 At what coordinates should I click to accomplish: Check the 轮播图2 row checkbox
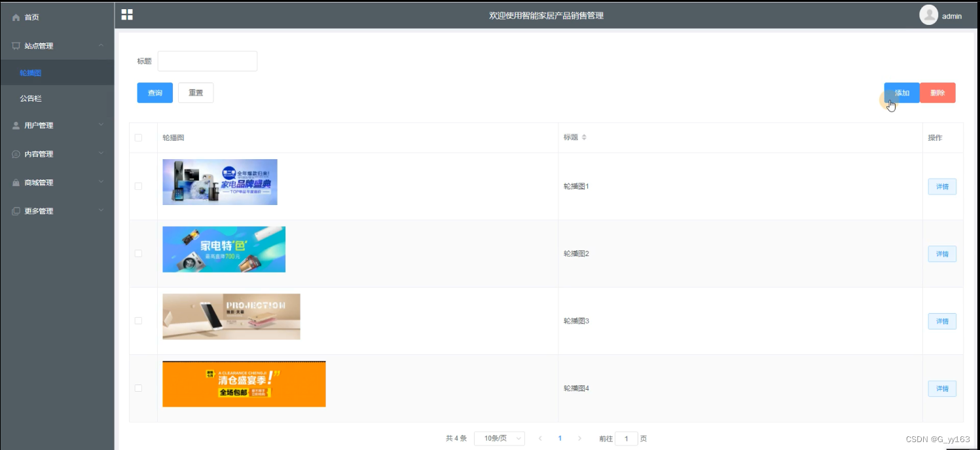138,253
